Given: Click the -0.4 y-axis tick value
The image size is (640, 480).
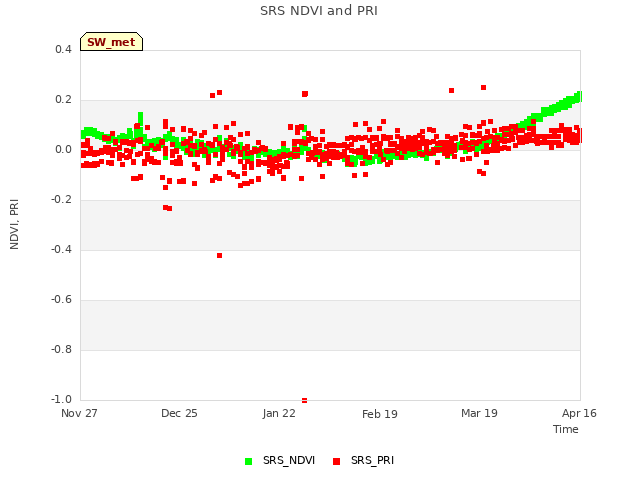Looking at the screenshot, I should (61, 249).
